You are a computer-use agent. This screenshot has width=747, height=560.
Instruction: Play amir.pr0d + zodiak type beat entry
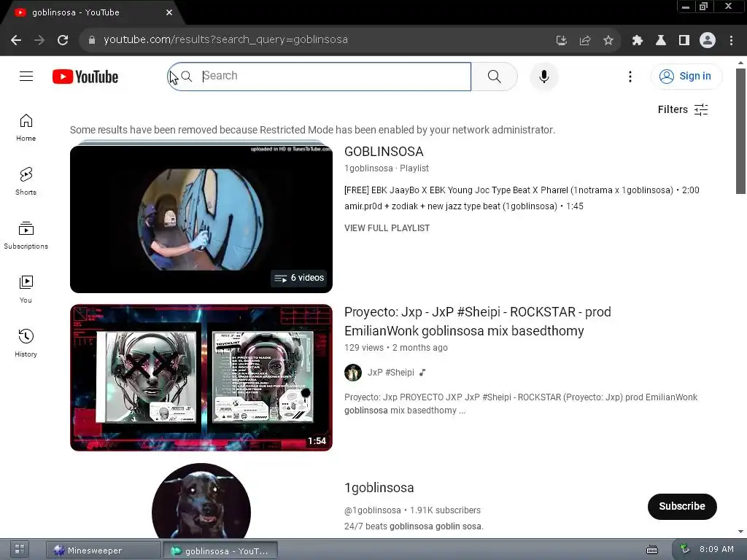pyautogui.click(x=463, y=206)
